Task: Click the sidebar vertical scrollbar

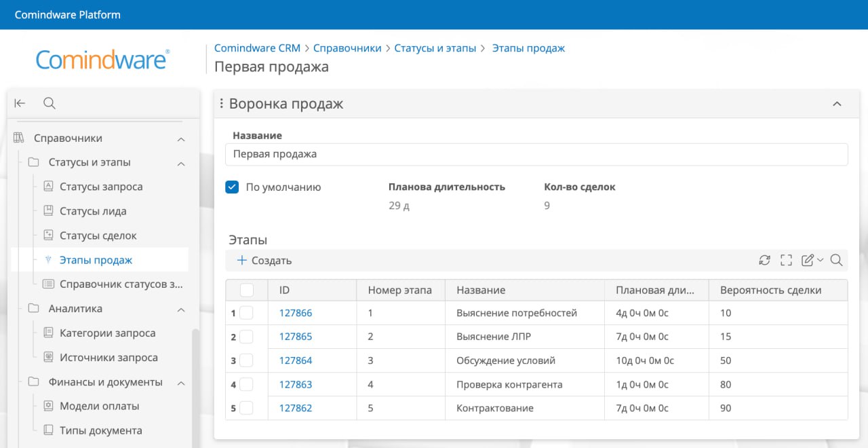Action: [195, 387]
